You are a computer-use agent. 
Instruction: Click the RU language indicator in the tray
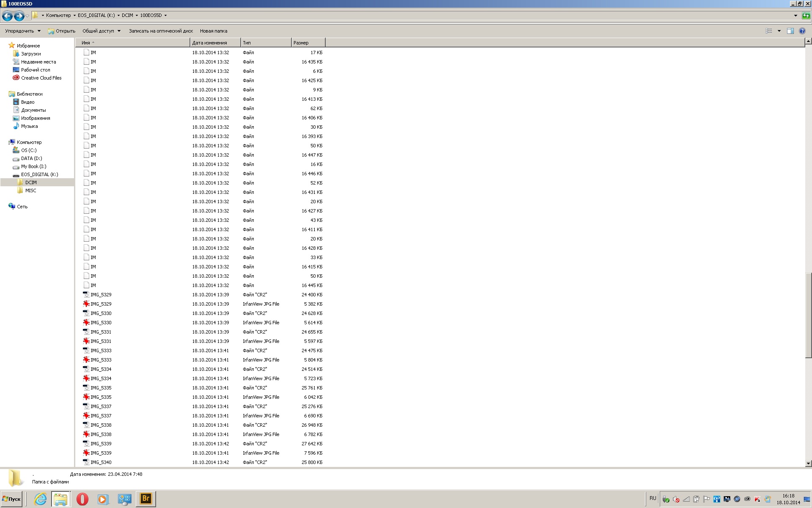(x=653, y=498)
